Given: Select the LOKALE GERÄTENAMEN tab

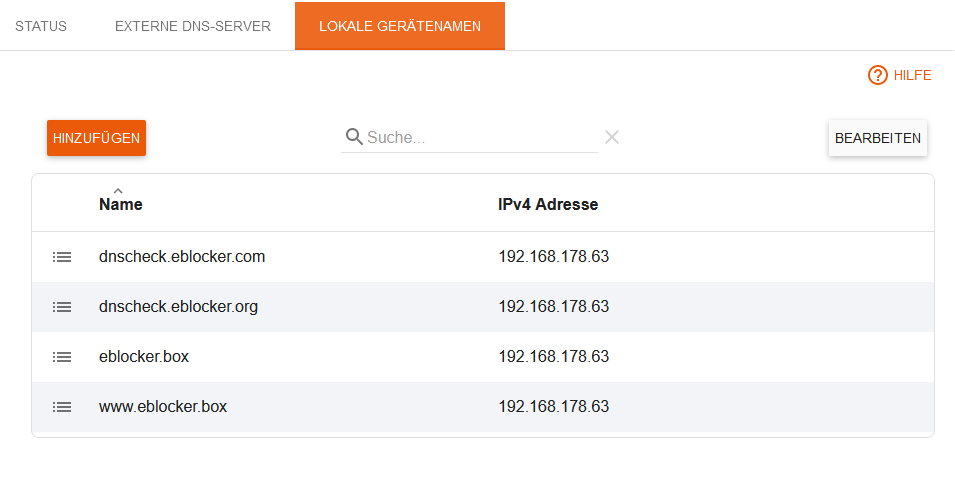Looking at the screenshot, I should click(400, 26).
